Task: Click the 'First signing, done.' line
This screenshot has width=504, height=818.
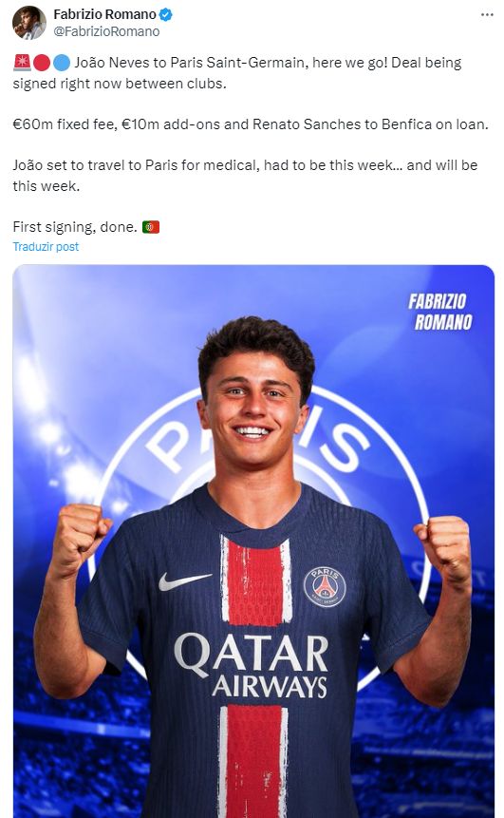Action: tap(75, 227)
